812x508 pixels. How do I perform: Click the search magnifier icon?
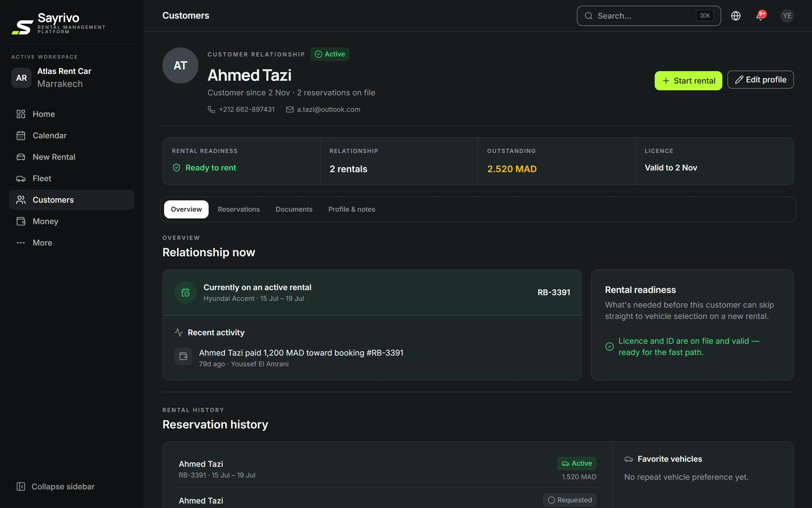click(588, 16)
